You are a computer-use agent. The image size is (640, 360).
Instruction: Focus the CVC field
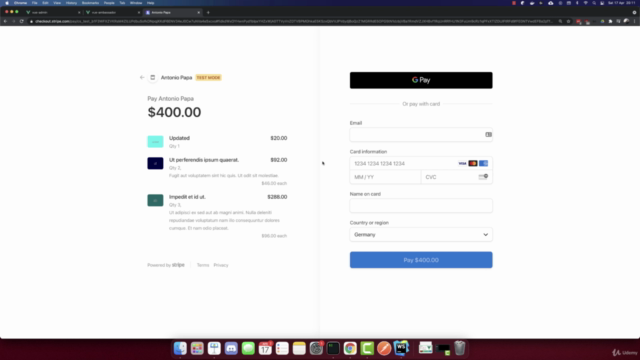tap(456, 177)
